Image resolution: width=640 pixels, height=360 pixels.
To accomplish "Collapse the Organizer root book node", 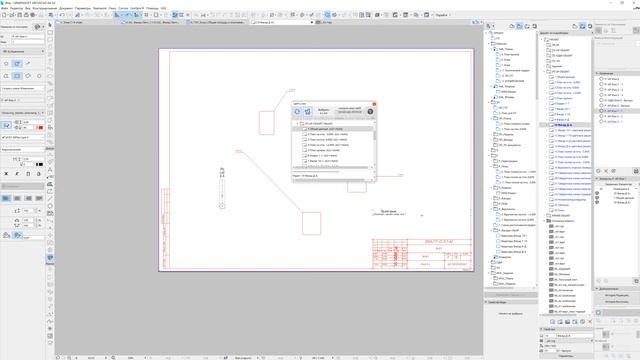I will click(x=542, y=39).
